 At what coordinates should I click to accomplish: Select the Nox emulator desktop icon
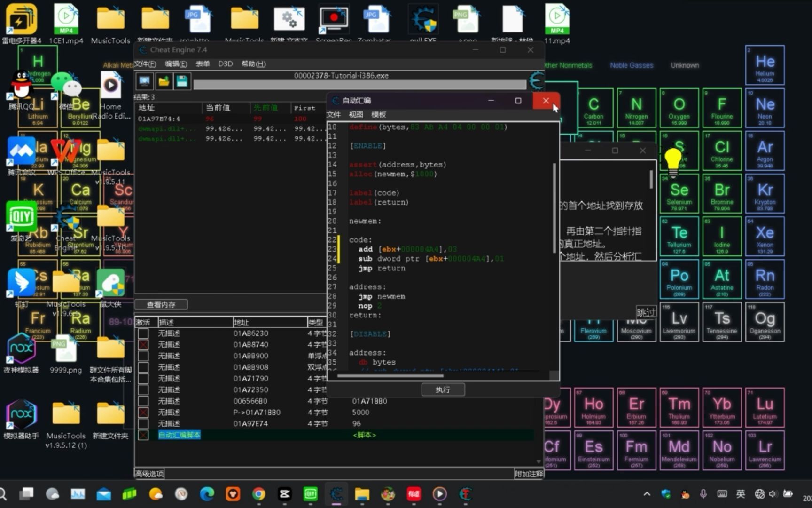[21, 353]
